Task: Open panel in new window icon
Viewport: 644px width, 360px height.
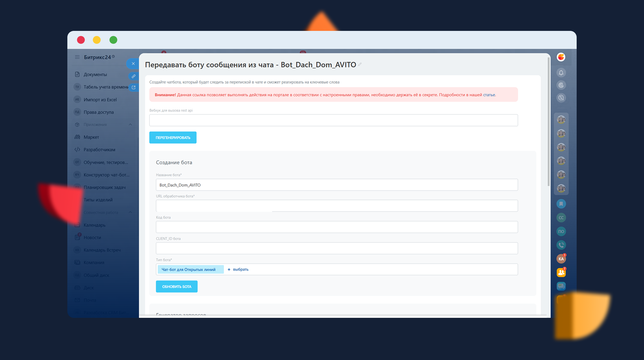Action: (x=133, y=87)
